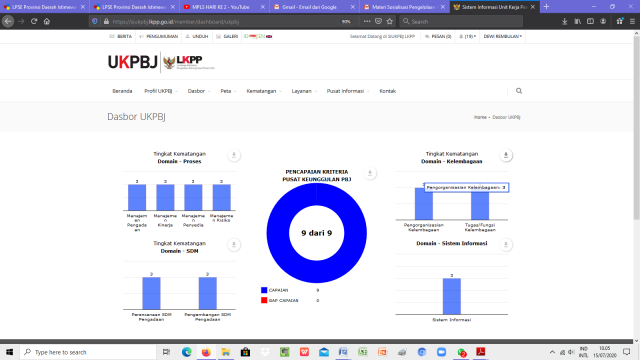The image size is (640, 360).
Task: Expand the Peta menu
Action: (x=228, y=91)
